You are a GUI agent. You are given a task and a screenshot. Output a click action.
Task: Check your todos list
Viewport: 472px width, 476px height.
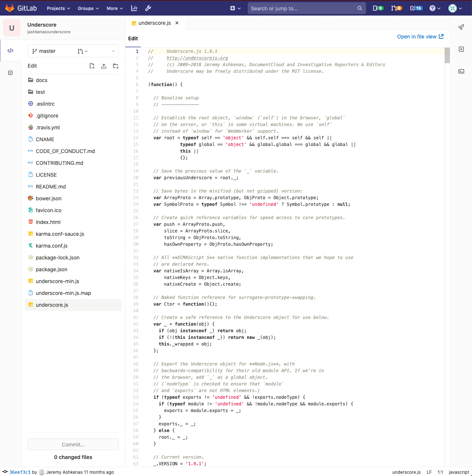pyautogui.click(x=416, y=8)
